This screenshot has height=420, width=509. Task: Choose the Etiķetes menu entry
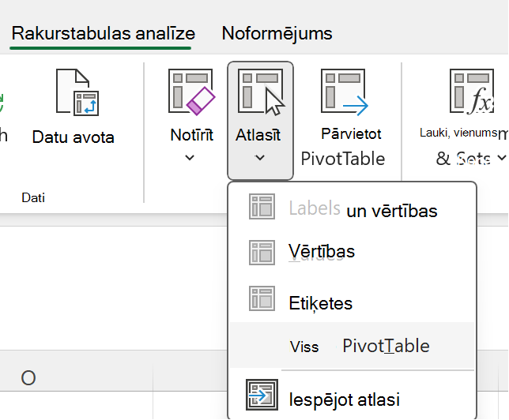pyautogui.click(x=353, y=299)
